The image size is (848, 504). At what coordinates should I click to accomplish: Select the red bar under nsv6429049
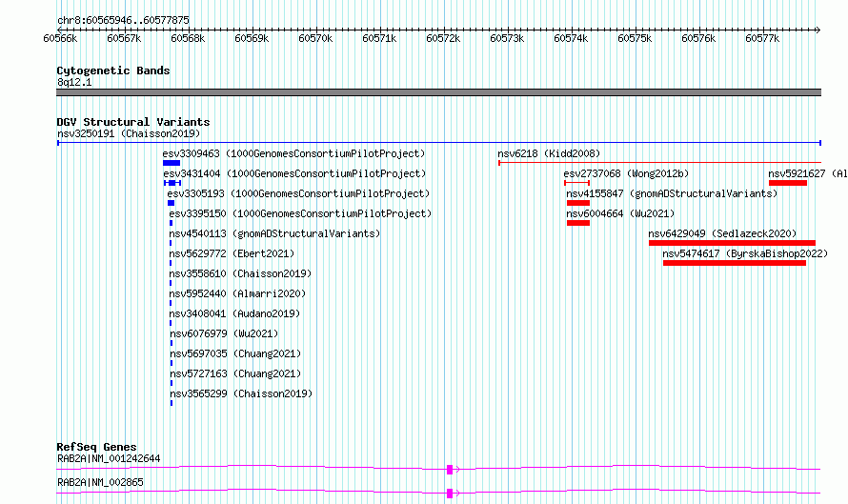pos(733,243)
